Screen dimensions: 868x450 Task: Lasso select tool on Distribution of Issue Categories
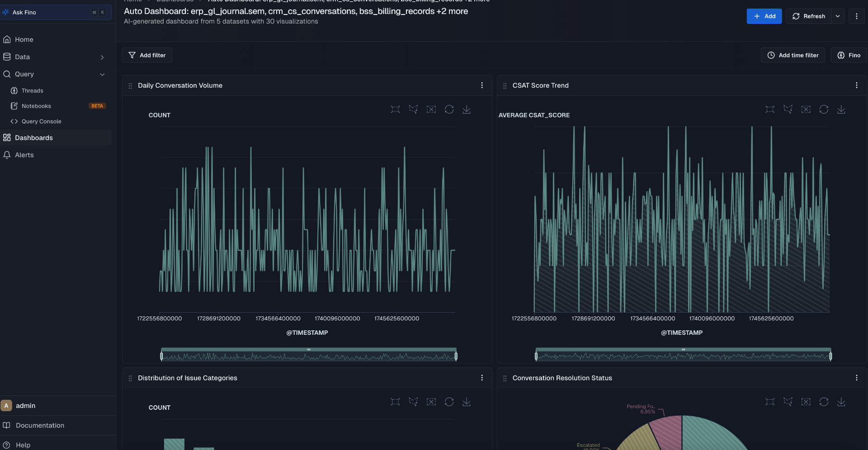pyautogui.click(x=413, y=402)
